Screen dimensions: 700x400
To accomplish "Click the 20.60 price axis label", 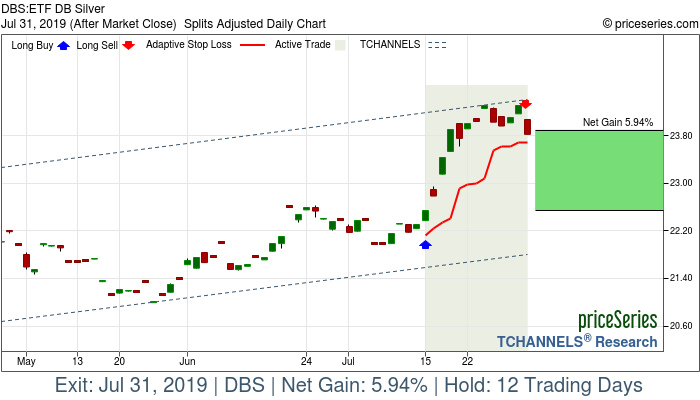I will pyautogui.click(x=679, y=326).
